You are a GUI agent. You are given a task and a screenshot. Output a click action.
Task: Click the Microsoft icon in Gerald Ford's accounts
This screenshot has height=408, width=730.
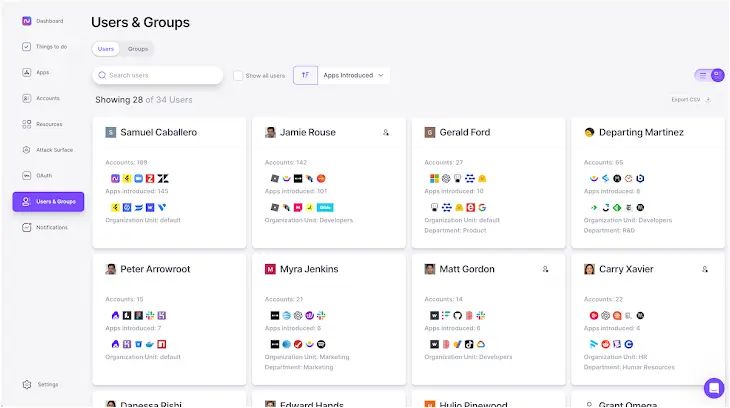pyautogui.click(x=434, y=178)
